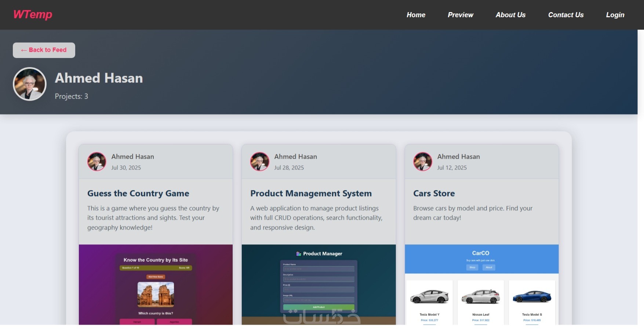Open the Know the Country by Its Site preview

pyautogui.click(x=156, y=284)
